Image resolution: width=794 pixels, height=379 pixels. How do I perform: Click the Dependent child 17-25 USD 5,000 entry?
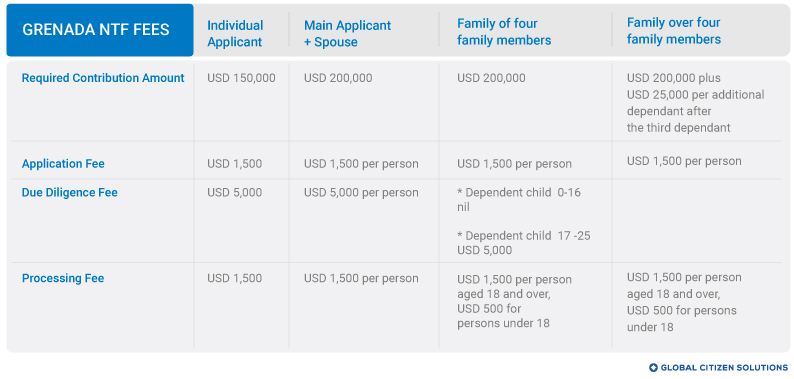tap(524, 243)
